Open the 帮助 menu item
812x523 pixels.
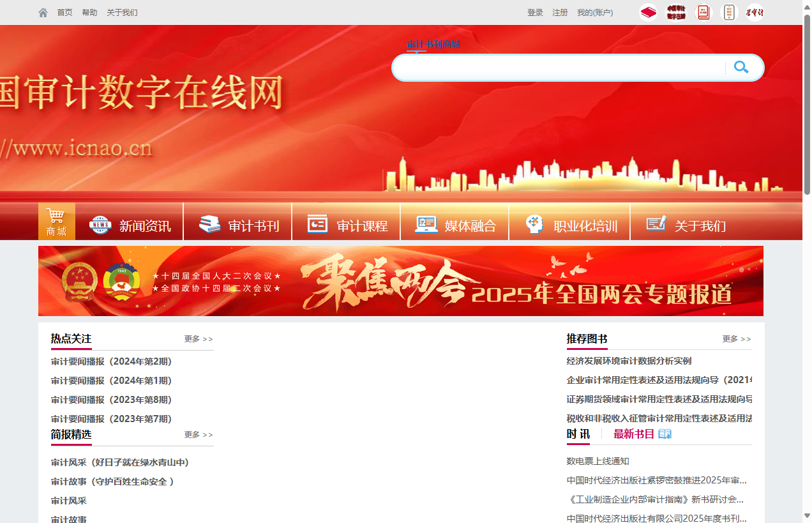[x=89, y=12]
